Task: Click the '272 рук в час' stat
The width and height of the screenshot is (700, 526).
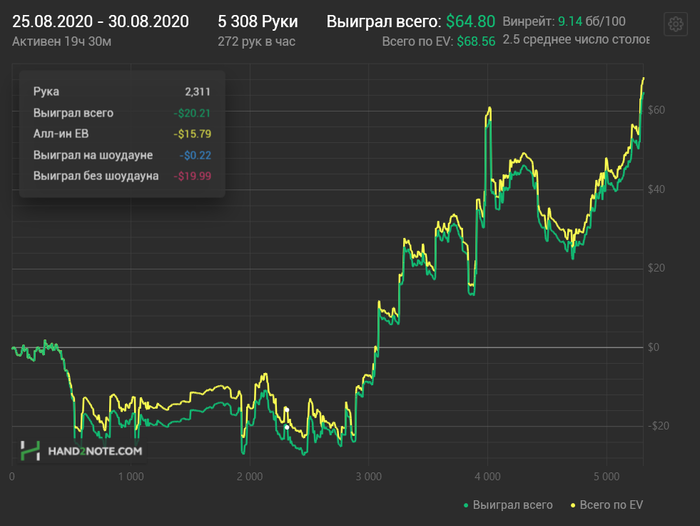Action: coord(257,42)
